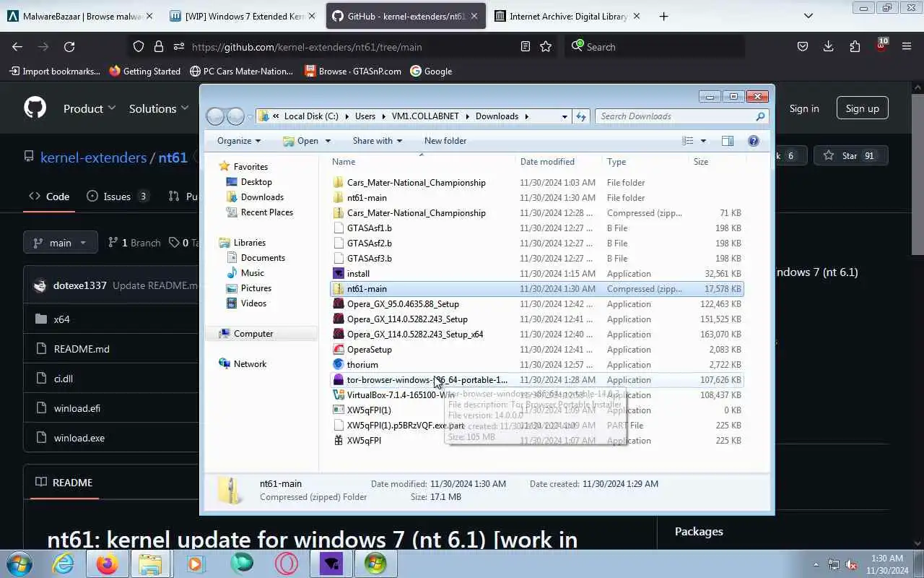Select GTASAsf2.b file row
This screenshot has height=578, width=924.
click(x=537, y=243)
